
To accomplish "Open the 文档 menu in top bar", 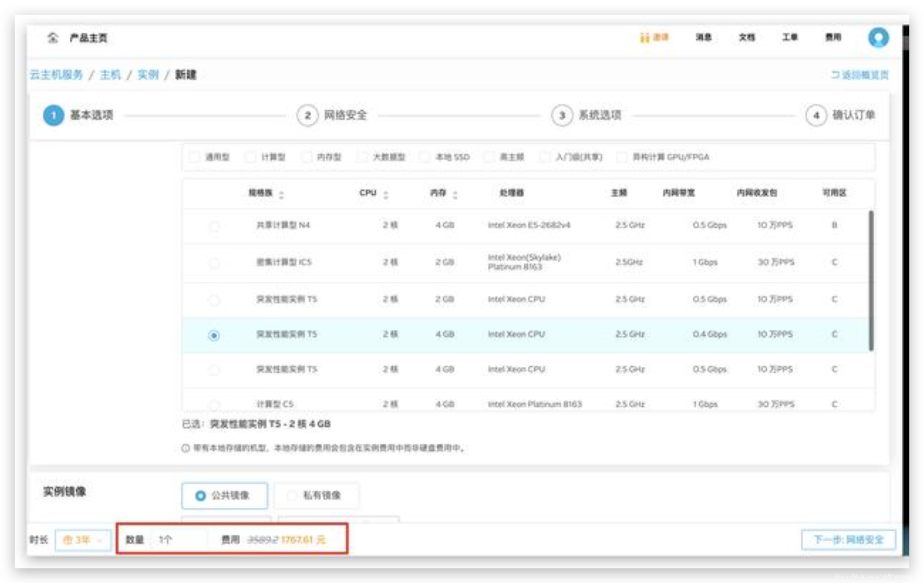I will (x=747, y=37).
